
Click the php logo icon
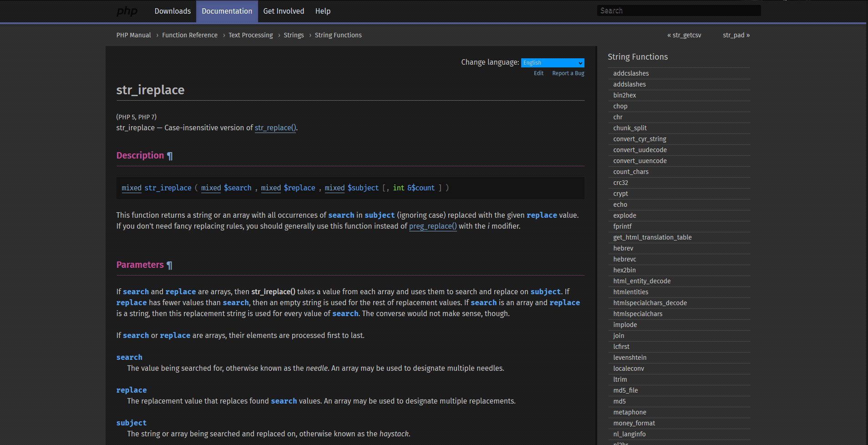click(x=127, y=11)
